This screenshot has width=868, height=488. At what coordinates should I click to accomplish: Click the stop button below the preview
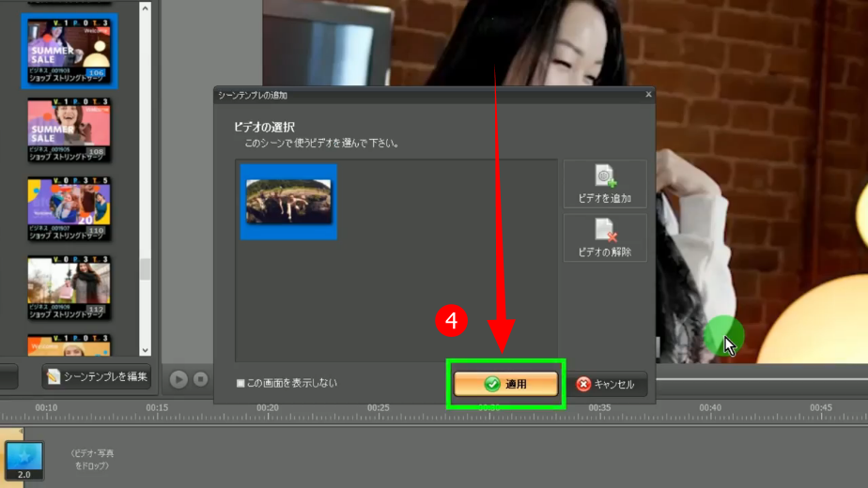(x=200, y=379)
